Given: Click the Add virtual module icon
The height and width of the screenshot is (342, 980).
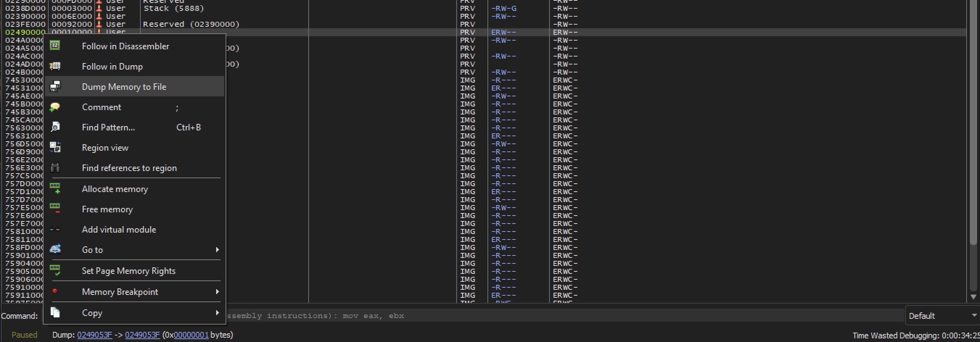Looking at the screenshot, I should (55, 229).
